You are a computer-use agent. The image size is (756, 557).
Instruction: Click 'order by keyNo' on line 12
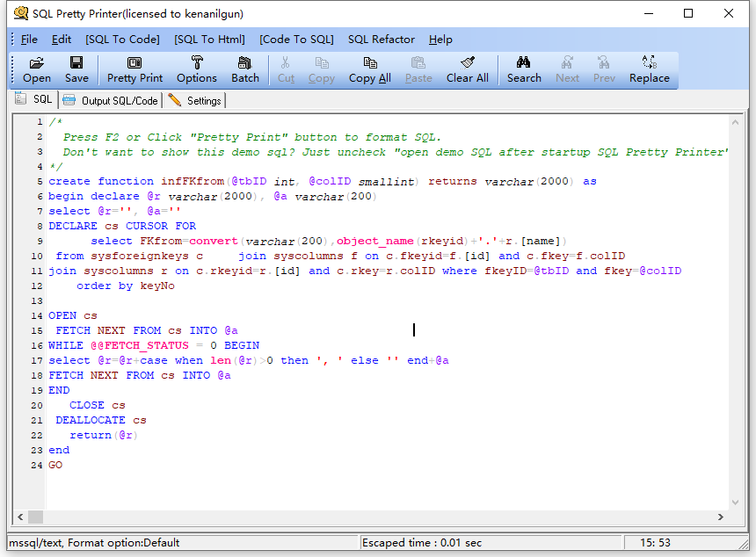coord(126,286)
